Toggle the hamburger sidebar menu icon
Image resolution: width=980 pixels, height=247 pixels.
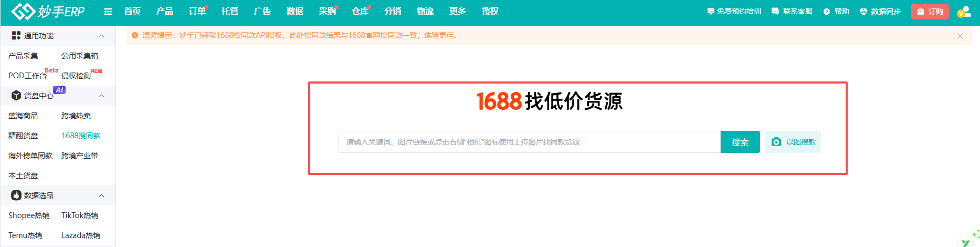coord(108,12)
